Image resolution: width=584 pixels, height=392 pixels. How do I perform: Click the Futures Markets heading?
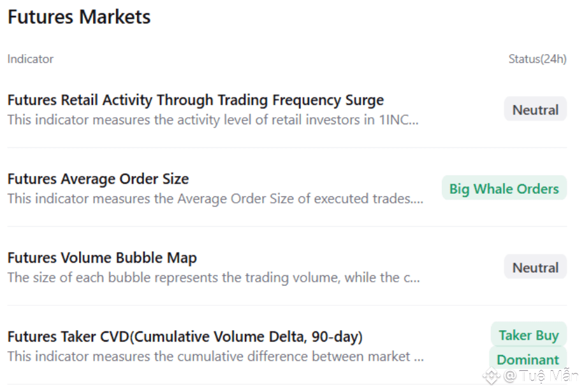click(x=79, y=17)
